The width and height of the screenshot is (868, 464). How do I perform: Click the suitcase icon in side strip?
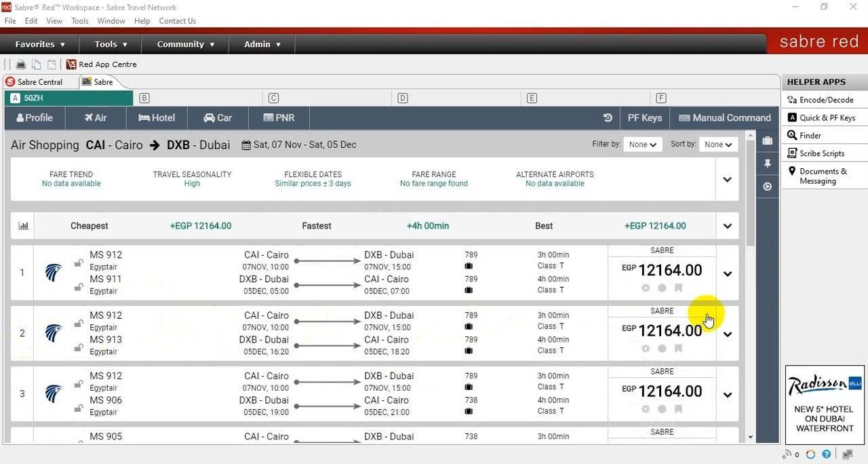tap(767, 140)
